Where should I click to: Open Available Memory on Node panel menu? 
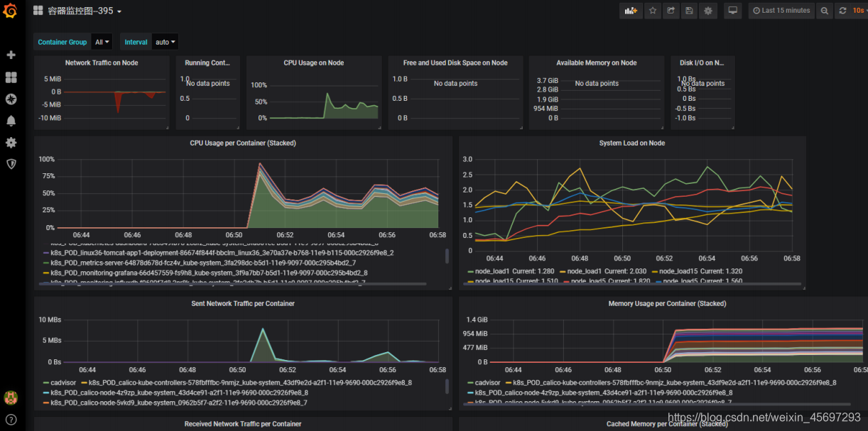click(x=597, y=62)
